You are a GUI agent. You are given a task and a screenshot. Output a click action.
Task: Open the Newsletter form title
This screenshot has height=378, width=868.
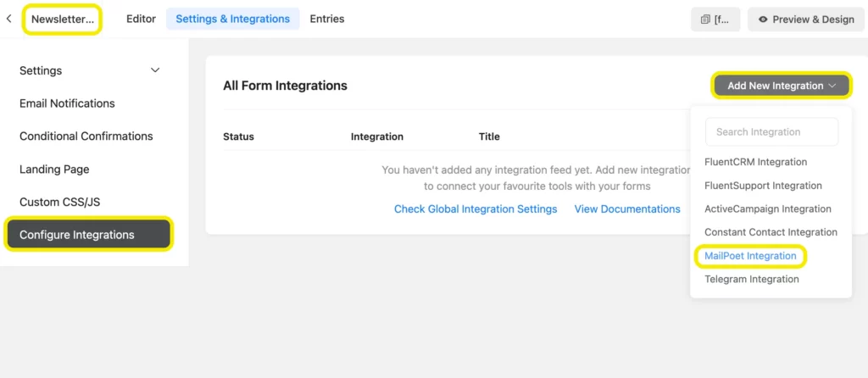pos(63,19)
